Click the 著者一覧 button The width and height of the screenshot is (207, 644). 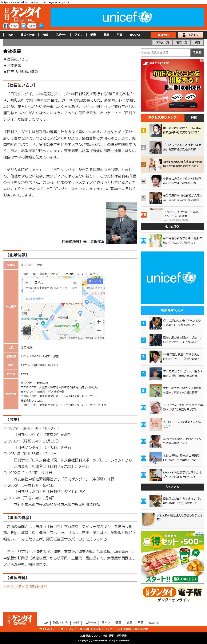point(182,43)
